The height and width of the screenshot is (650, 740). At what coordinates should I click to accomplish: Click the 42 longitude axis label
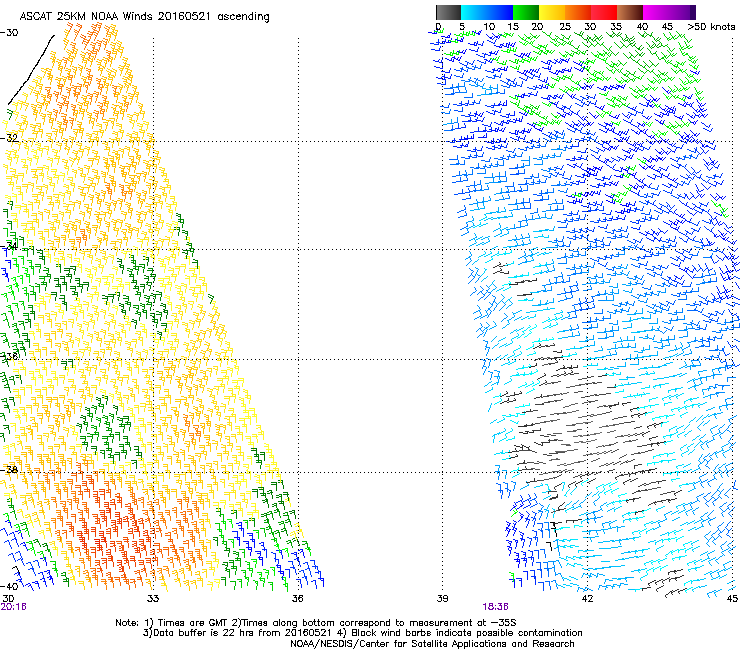[587, 599]
